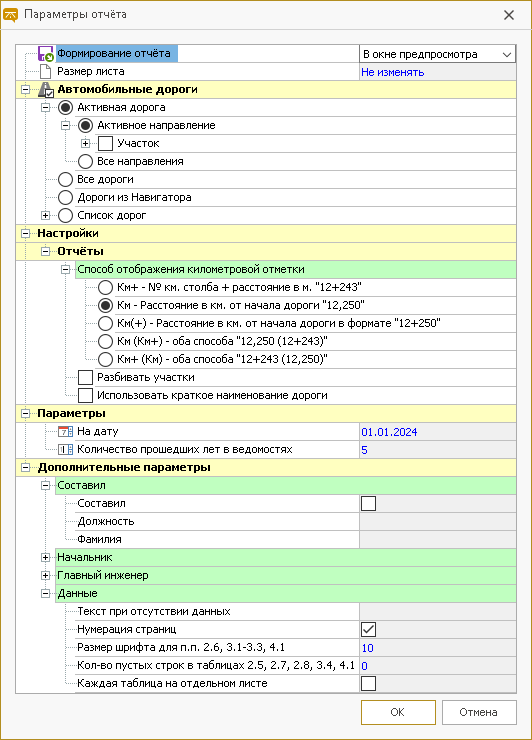Click the Фамилия value field

pyautogui.click(x=438, y=539)
